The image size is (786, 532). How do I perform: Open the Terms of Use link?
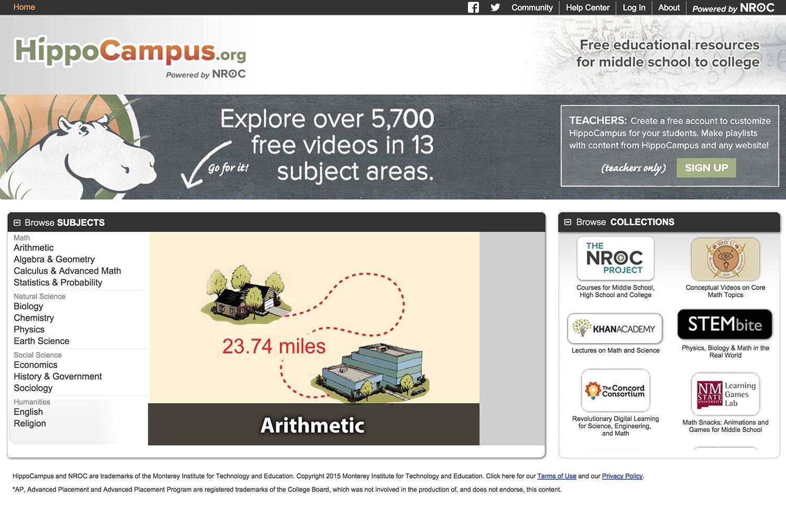556,476
